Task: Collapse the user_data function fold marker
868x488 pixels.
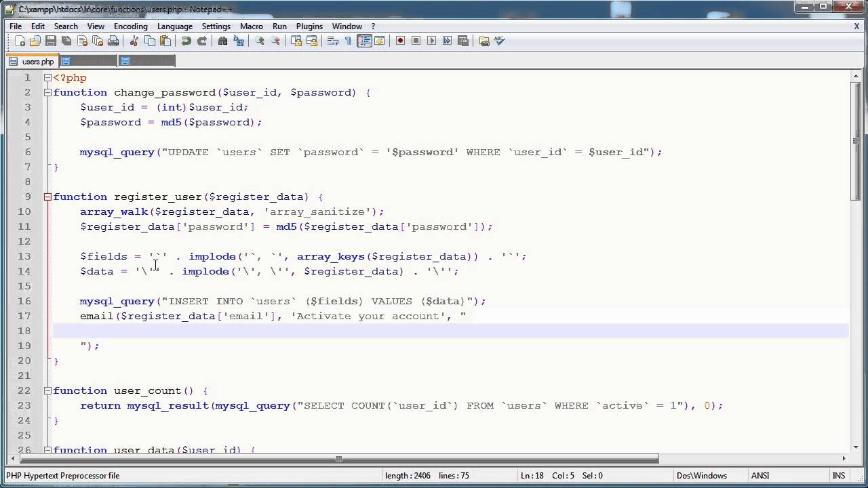Action: click(x=47, y=449)
